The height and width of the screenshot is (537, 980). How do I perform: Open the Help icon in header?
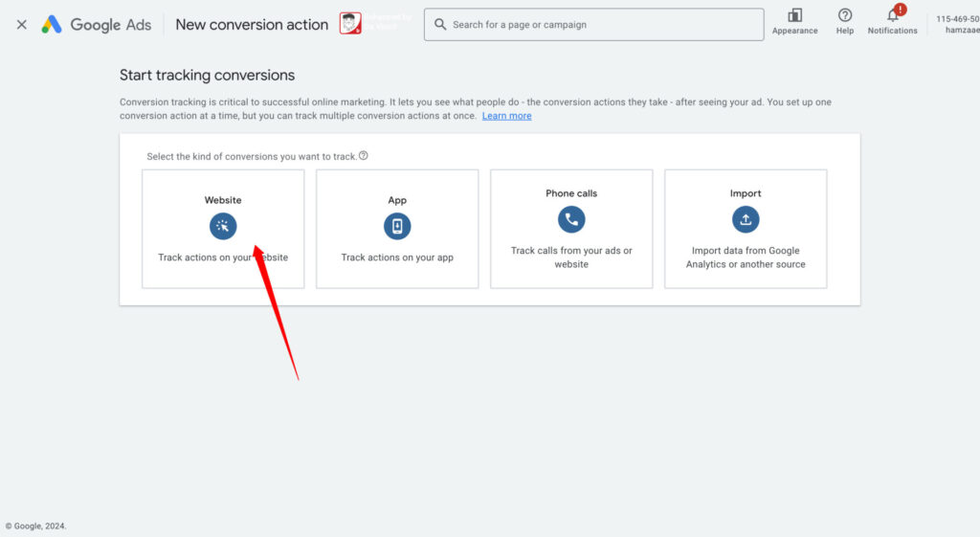pos(845,16)
